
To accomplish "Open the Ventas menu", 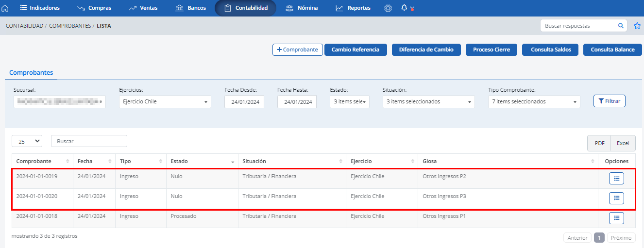I will point(143,8).
